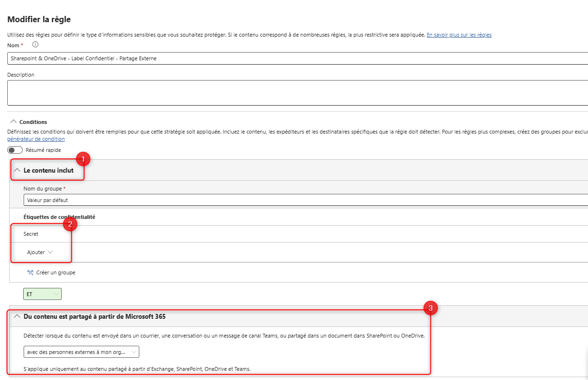Focus the Nom du groupe field
This screenshot has height=380, width=588.
[289, 200]
